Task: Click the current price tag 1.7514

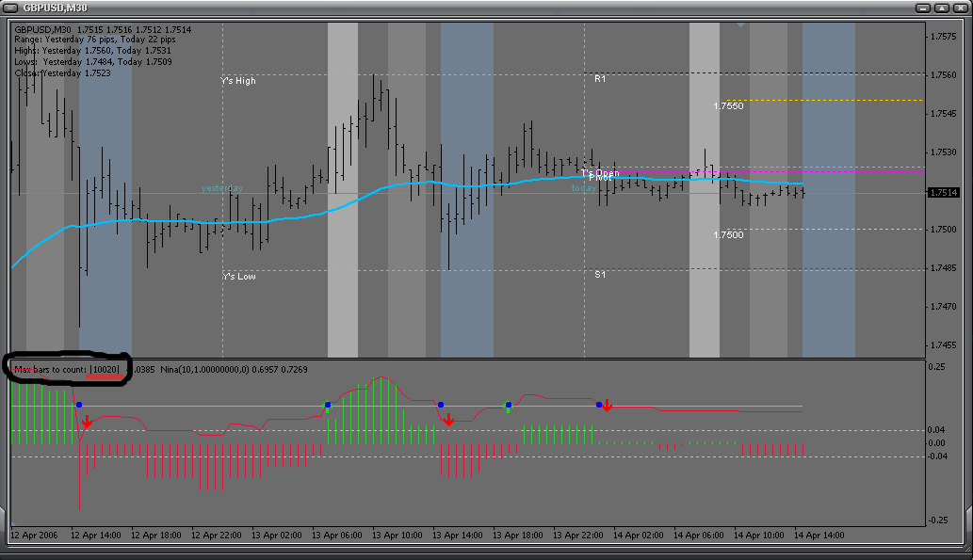Action: point(943,193)
